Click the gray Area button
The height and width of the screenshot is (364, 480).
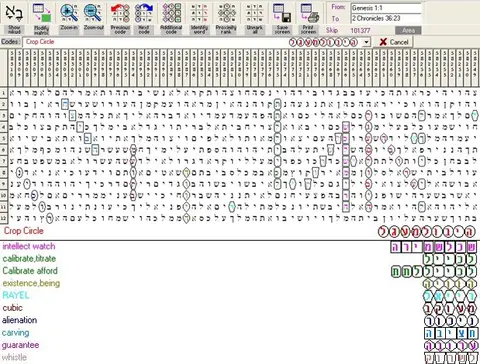point(408,30)
